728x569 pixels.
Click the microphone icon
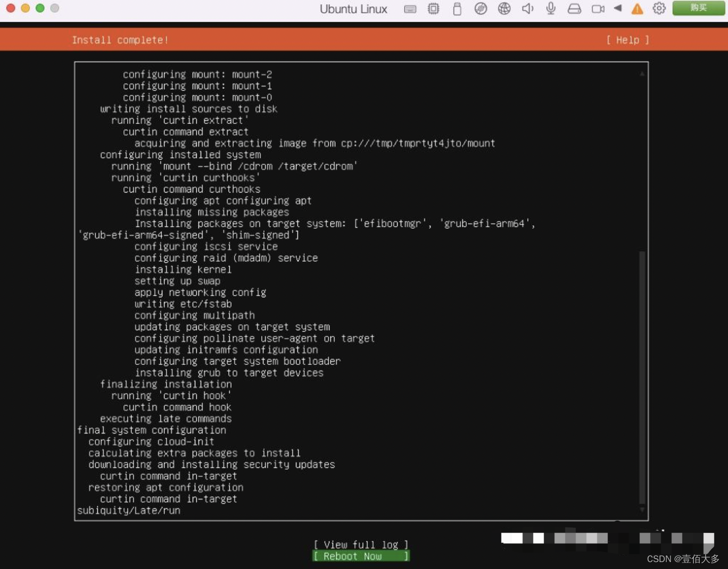551,9
